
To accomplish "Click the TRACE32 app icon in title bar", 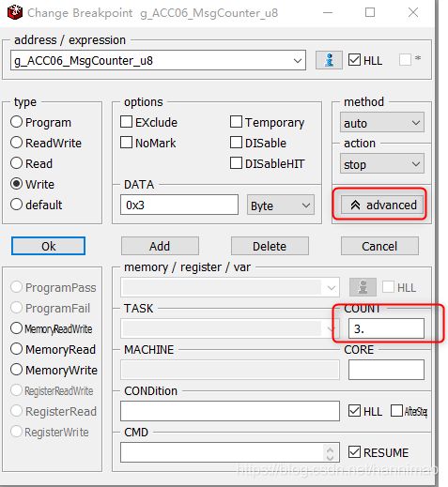I will click(x=15, y=12).
